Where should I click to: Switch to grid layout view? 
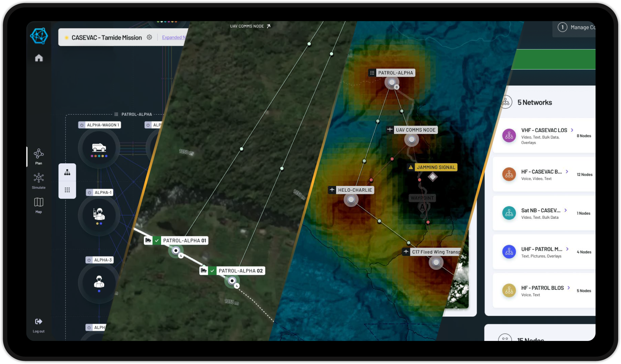click(67, 190)
